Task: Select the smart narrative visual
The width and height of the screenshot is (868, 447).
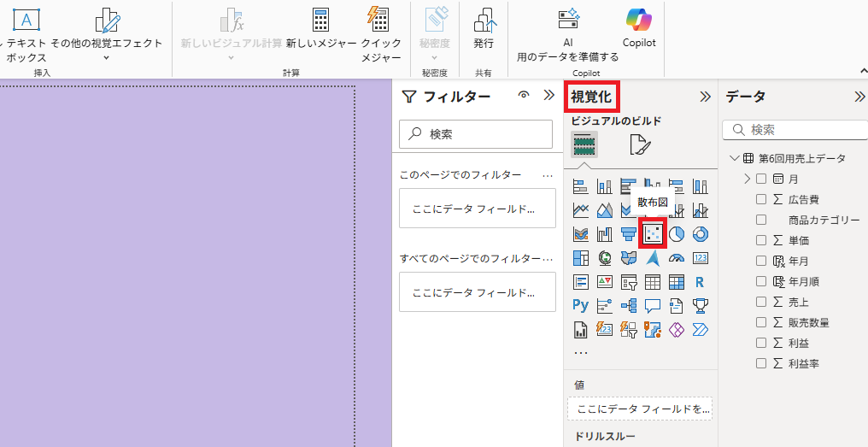Action: [676, 306]
